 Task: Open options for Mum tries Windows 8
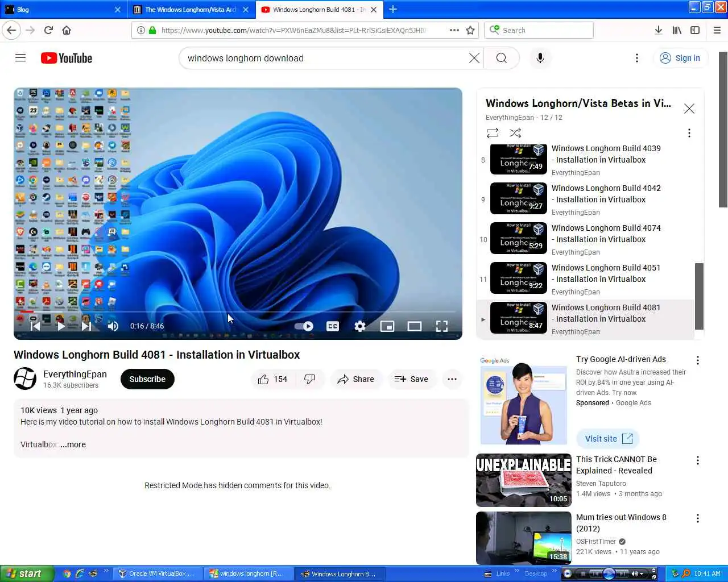pos(698,518)
